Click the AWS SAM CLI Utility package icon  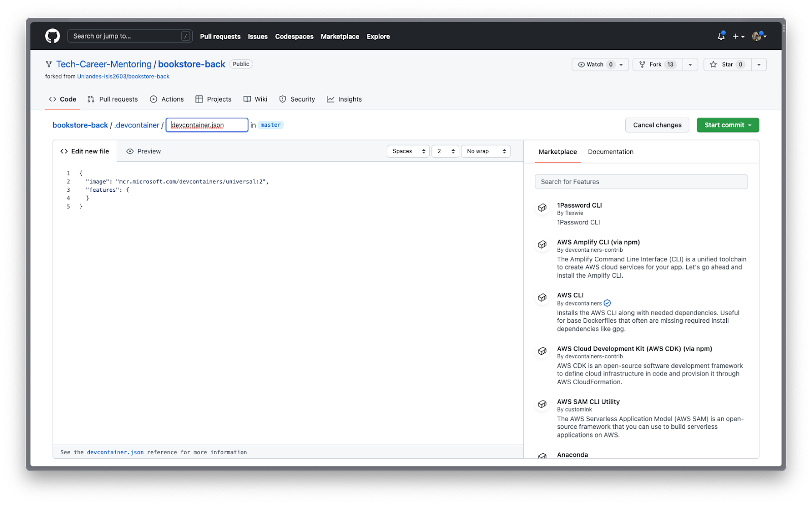coord(542,404)
